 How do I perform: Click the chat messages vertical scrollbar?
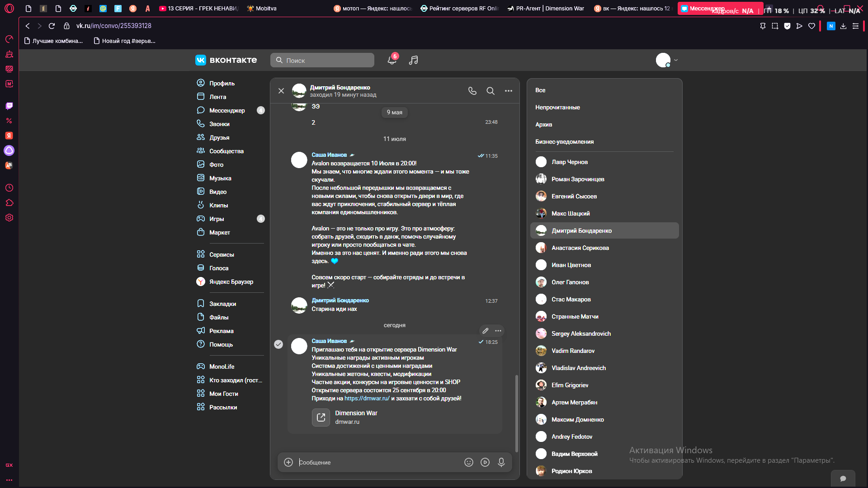(517, 413)
